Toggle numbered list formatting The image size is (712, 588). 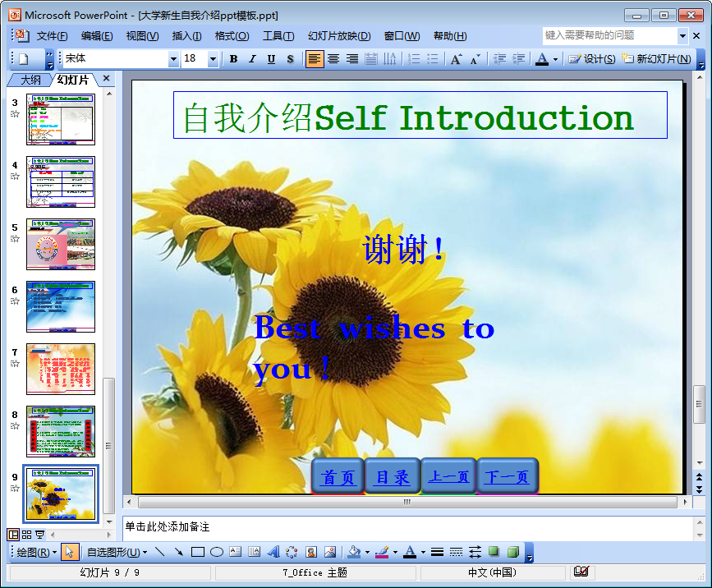pos(414,59)
